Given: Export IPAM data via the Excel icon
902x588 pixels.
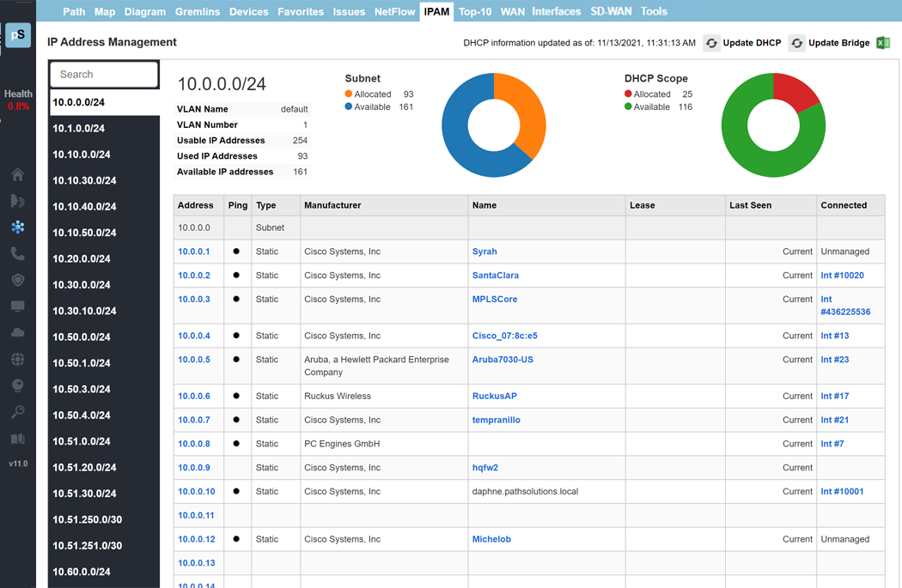Looking at the screenshot, I should click(x=882, y=42).
